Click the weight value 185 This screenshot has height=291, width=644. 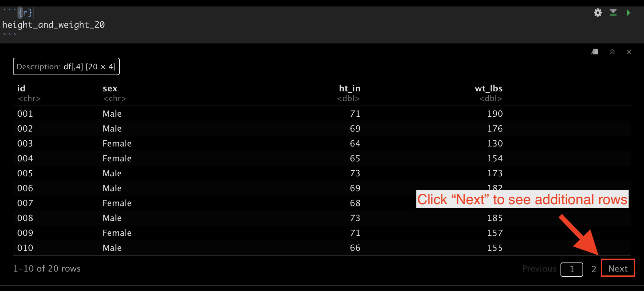click(x=495, y=218)
